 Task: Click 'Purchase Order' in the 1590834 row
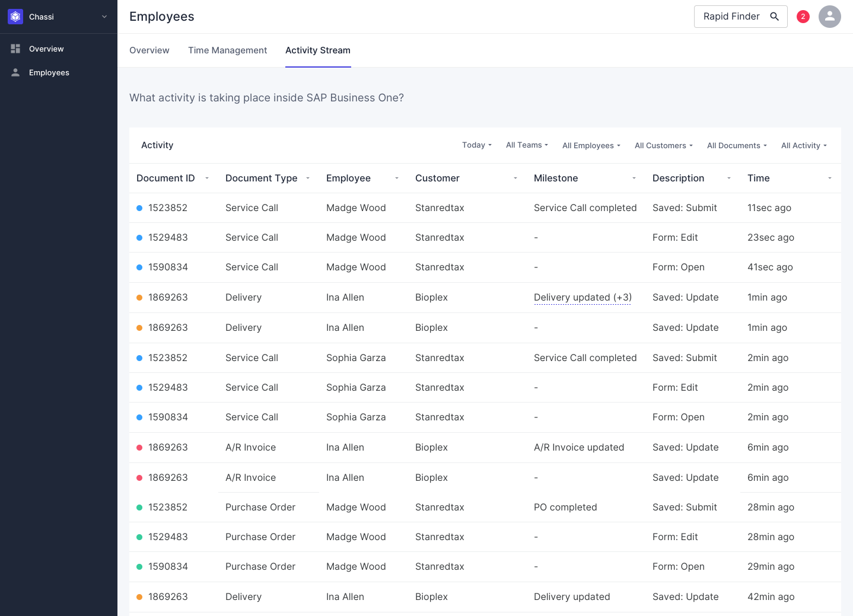point(260,567)
